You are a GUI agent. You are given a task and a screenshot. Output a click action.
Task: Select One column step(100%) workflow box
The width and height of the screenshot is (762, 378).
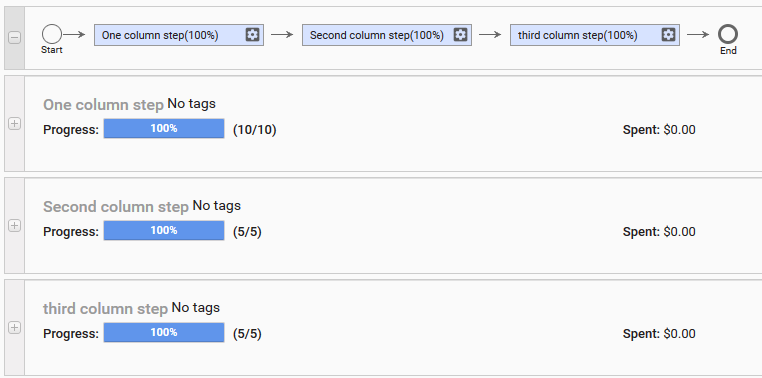(179, 35)
